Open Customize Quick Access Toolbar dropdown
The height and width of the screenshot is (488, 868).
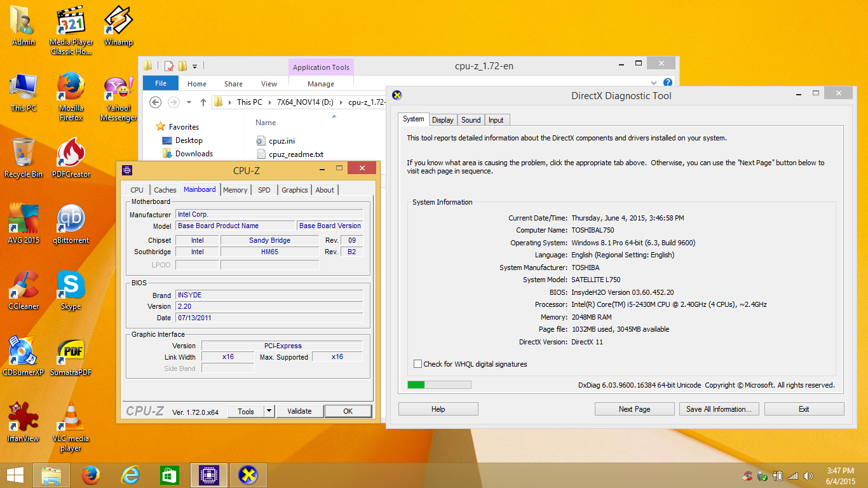tap(194, 65)
